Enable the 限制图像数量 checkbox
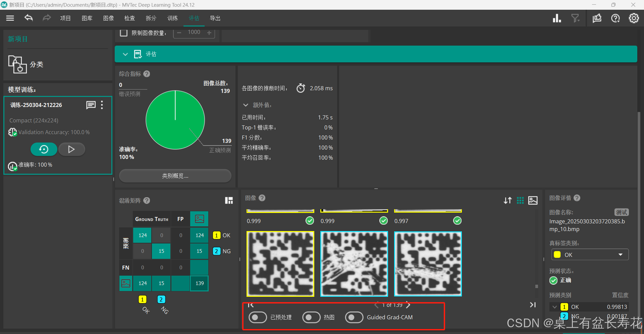Viewport: 644px width, 334px height. pyautogui.click(x=124, y=33)
